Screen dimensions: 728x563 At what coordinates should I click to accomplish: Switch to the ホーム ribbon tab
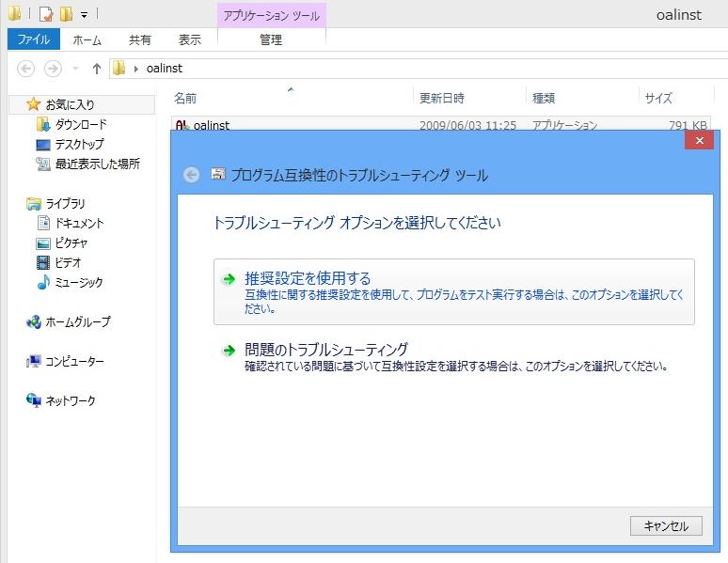coord(87,39)
